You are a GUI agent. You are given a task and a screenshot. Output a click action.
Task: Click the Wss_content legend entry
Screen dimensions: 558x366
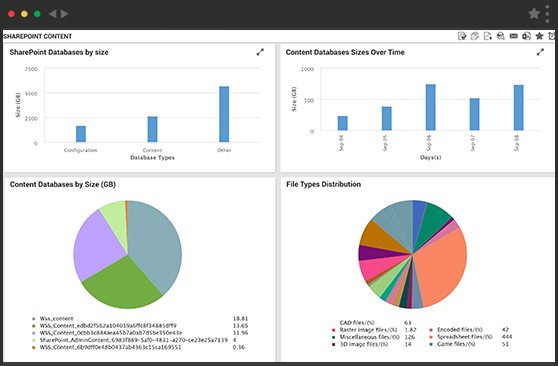(x=56, y=319)
